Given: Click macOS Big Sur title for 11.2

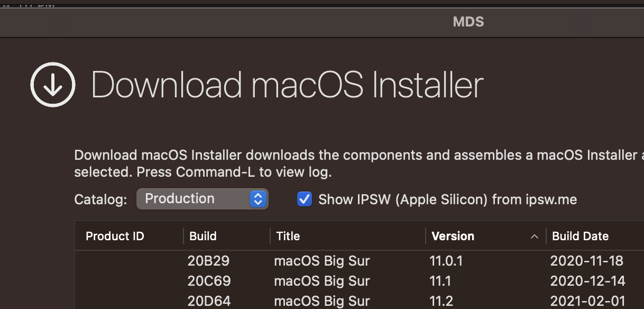Looking at the screenshot, I should pos(321,301).
